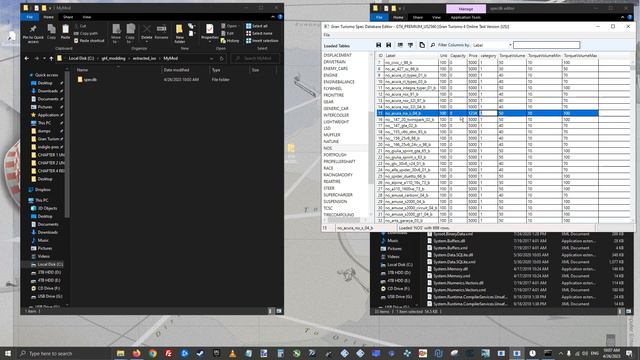Go up one folder level in MyMod Explorer
This screenshot has height=360, width=640.
(51, 58)
